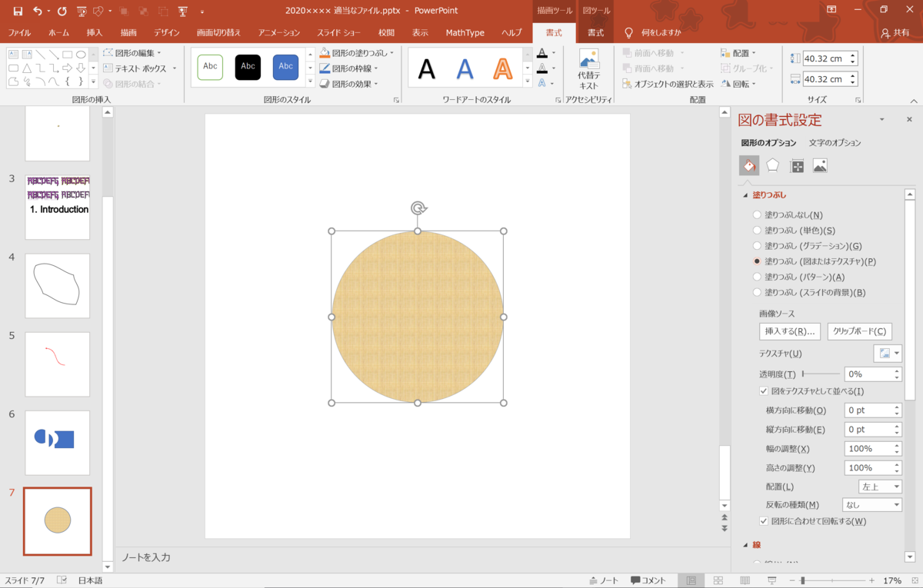Click the notes area (ノートを入力)

[x=146, y=557]
